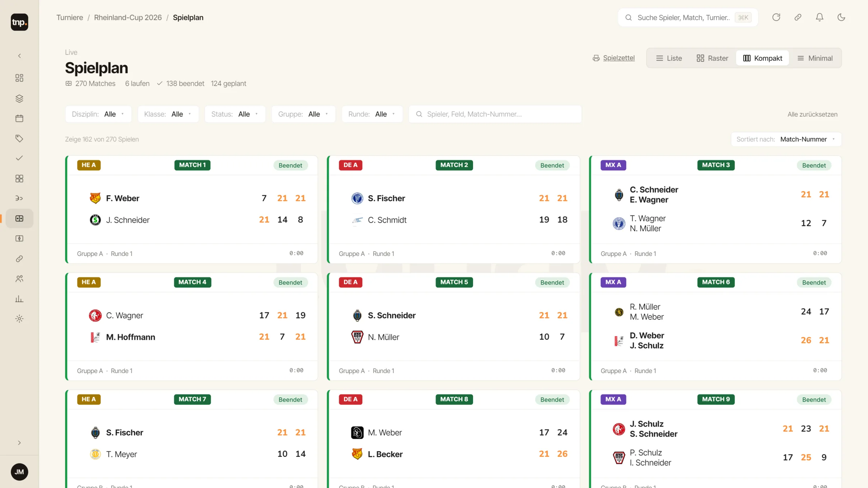Open the people/players icon in sidebar
The image size is (868, 488).
point(20,278)
